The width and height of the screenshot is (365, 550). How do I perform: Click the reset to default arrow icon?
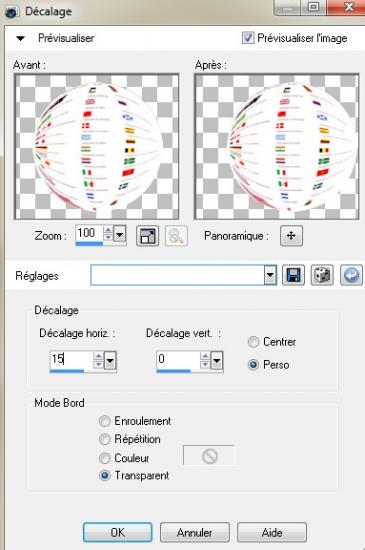coord(351,275)
